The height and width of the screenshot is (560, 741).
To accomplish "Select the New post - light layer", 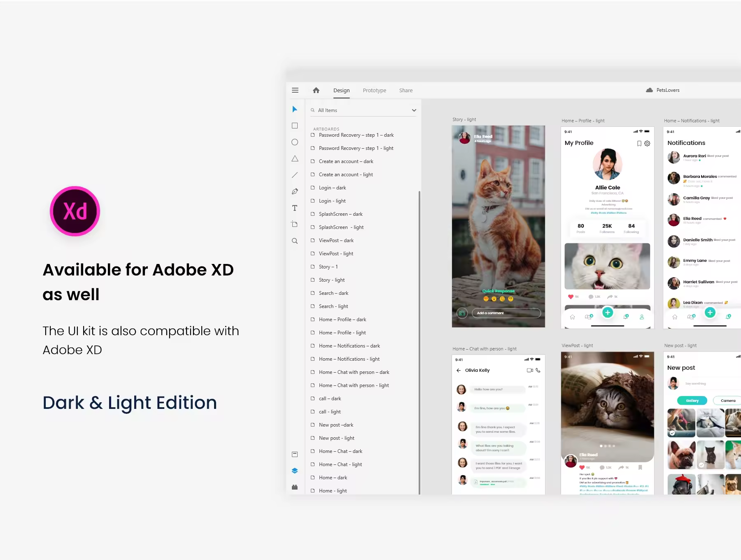I will click(336, 438).
